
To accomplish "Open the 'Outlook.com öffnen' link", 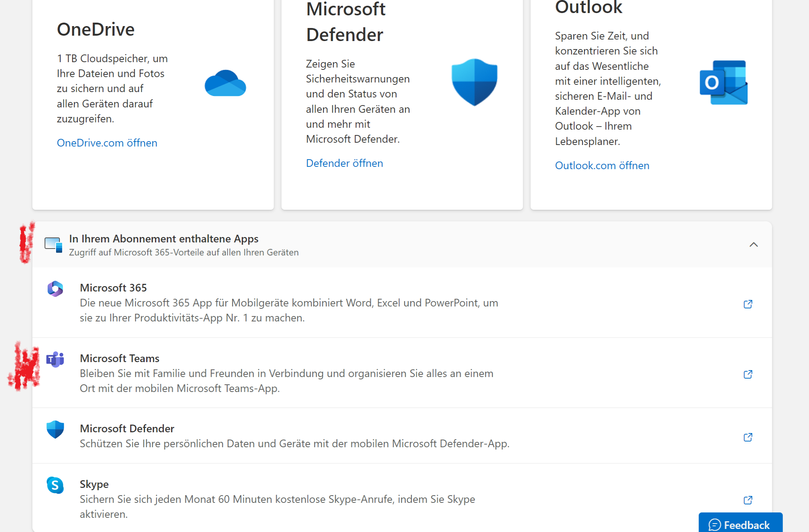I will [602, 165].
